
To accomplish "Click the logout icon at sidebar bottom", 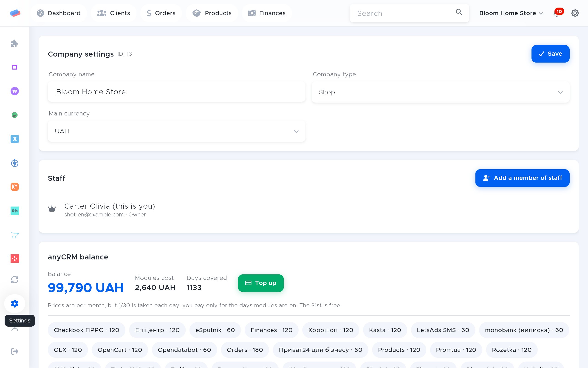I will click(14, 351).
